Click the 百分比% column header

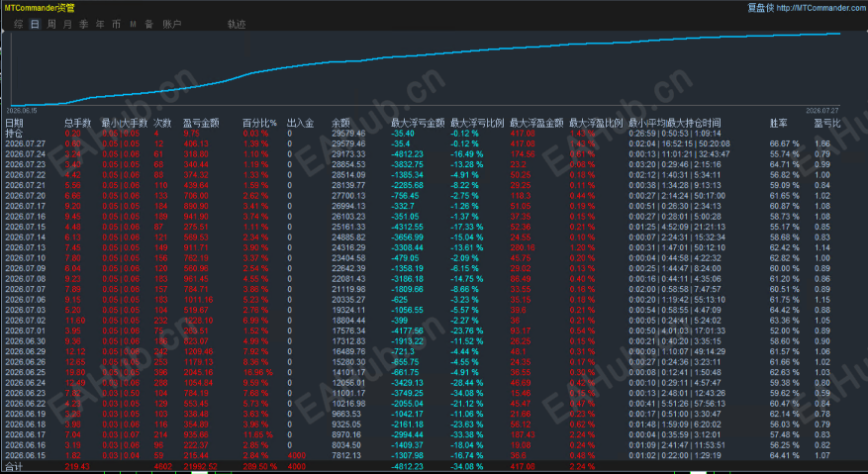(259, 123)
